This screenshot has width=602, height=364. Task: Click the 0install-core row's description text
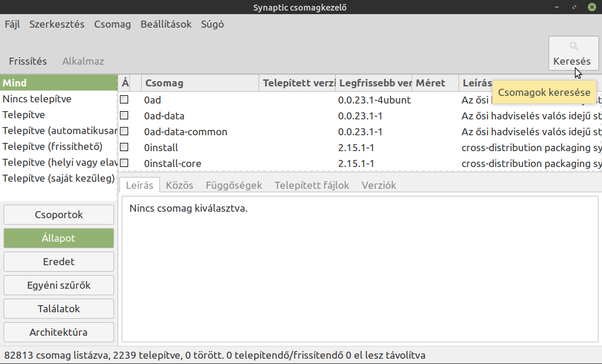tap(531, 163)
